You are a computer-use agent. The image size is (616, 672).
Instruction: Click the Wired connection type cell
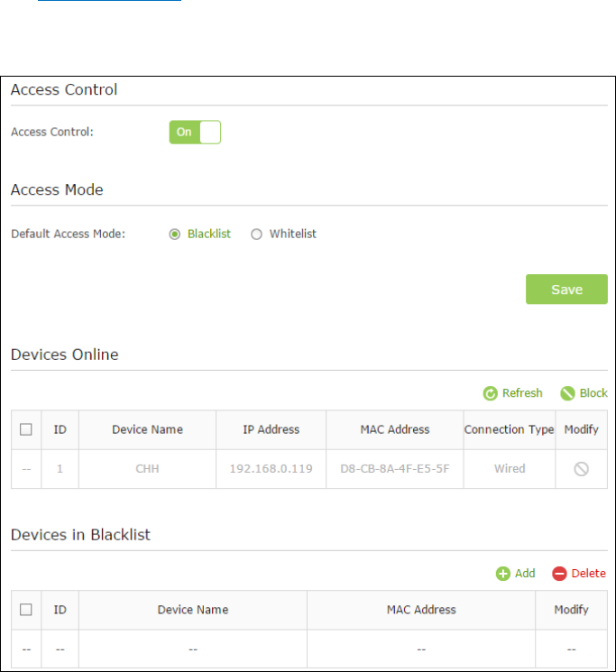click(509, 469)
